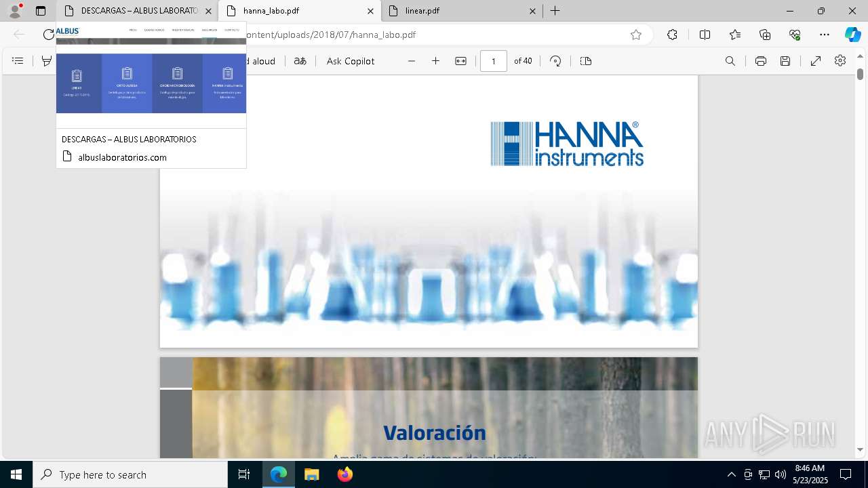
Task: Open the Copilot sidebar
Action: point(852,35)
